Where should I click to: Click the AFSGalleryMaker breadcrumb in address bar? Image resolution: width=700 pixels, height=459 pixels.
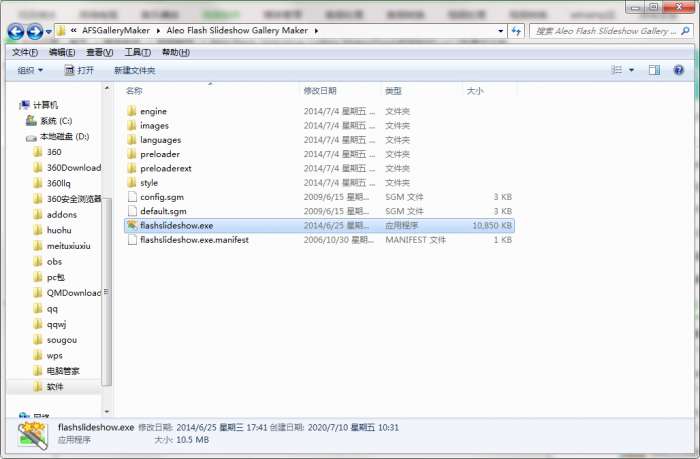[x=116, y=31]
